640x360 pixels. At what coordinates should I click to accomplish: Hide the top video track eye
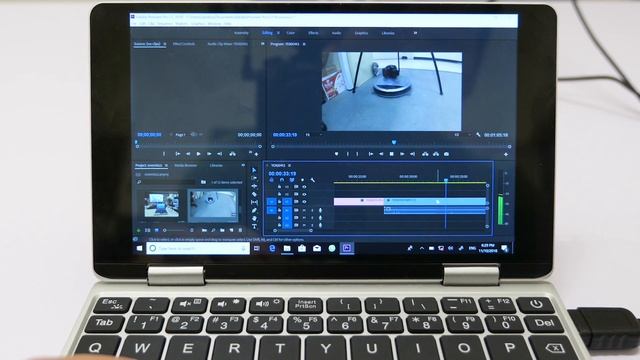[x=304, y=187]
